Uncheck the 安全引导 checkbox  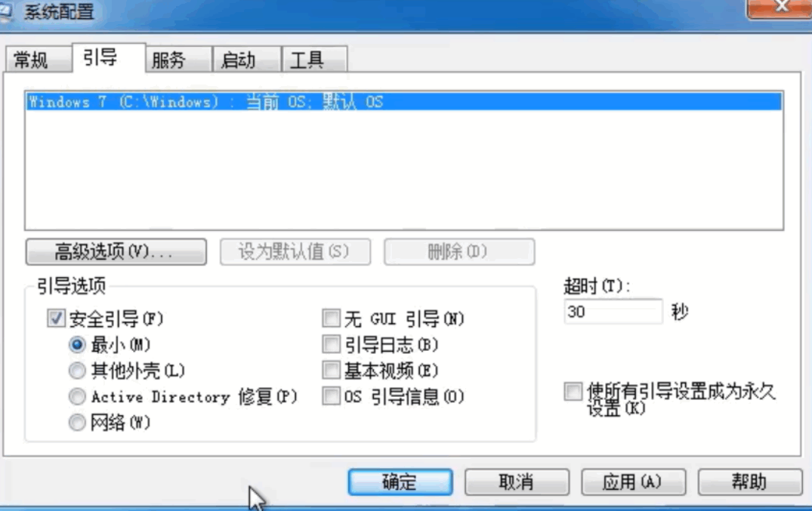57,319
